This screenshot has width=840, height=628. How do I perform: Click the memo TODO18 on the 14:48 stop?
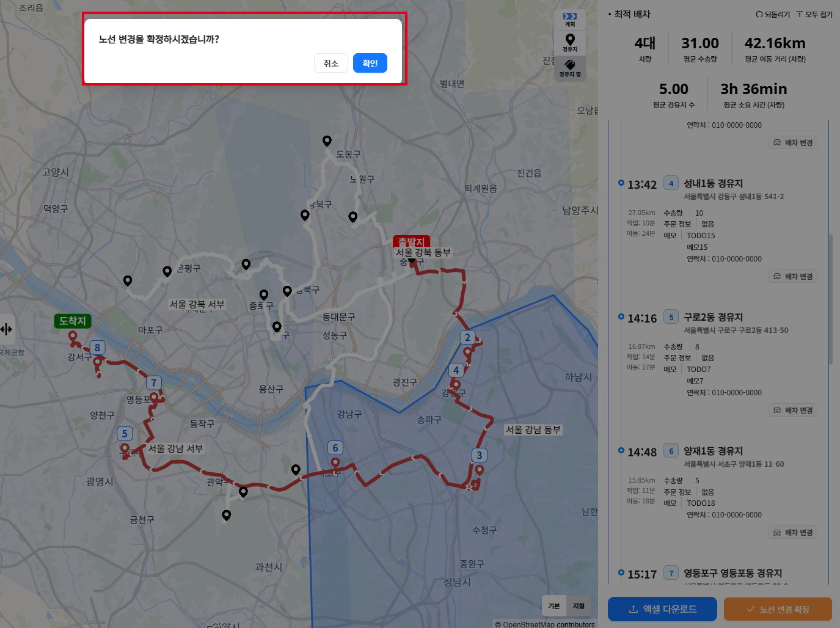click(701, 504)
